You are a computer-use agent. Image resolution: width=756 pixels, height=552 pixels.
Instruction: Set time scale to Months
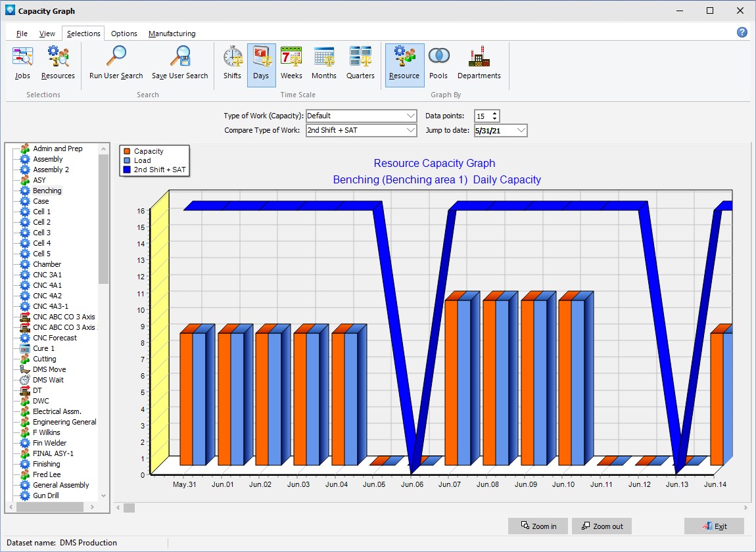point(323,64)
